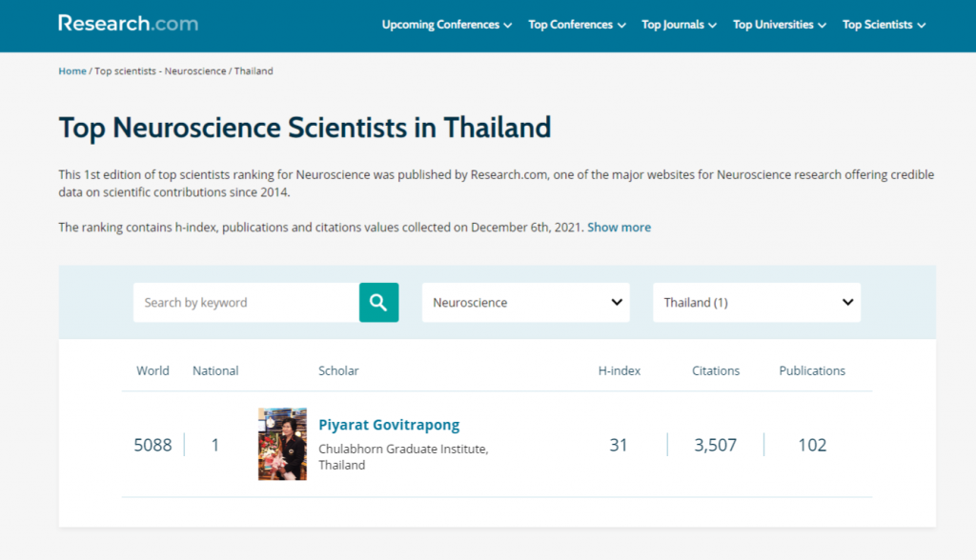Click the Top Scientists chevron arrow
The height and width of the screenshot is (560, 976).
coord(922,26)
